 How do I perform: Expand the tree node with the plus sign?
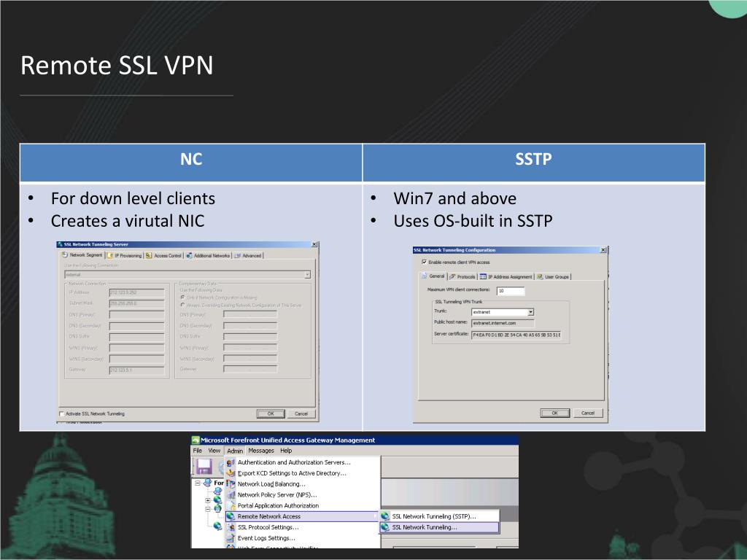pos(208,500)
